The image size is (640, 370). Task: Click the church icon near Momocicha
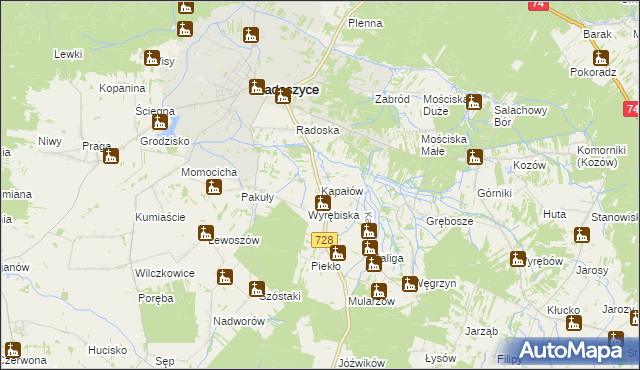(214, 187)
